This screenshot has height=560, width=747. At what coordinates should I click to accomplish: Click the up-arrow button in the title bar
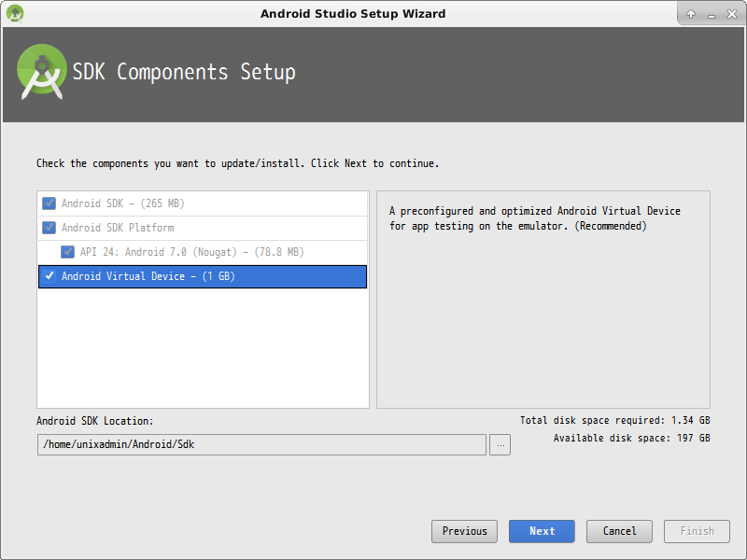[691, 14]
